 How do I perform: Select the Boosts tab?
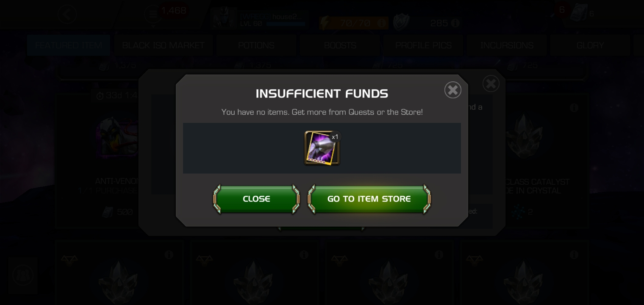[340, 45]
